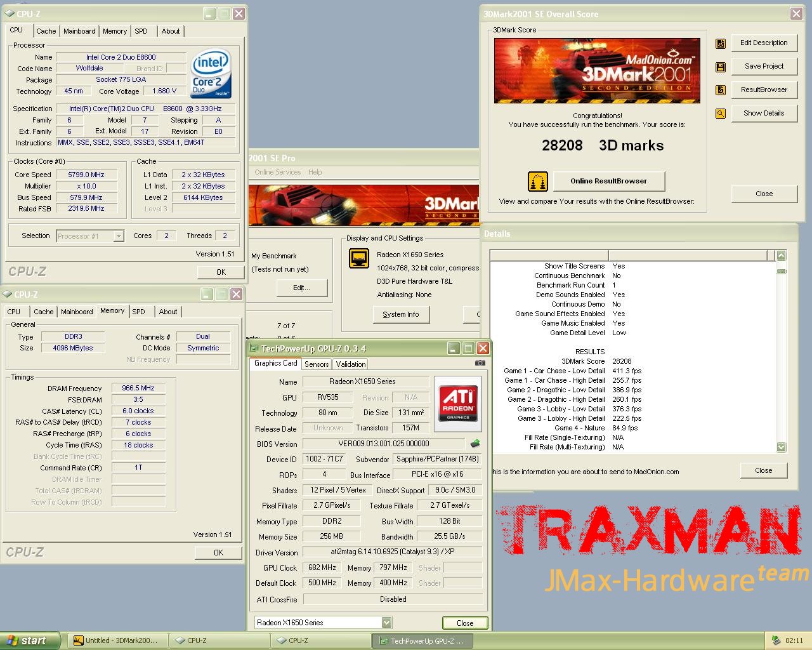Viewport: 812px width, 650px height.
Task: Expand the Processor #1 selection dropdown
Action: [x=118, y=236]
